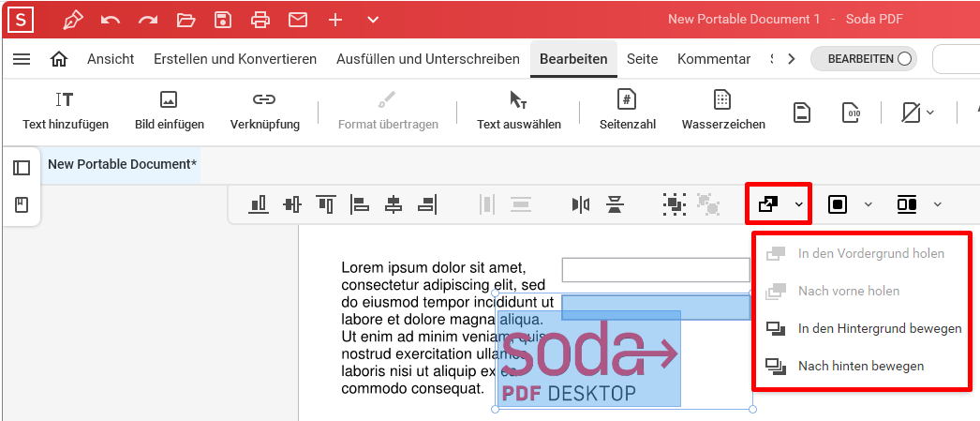Show more ribbon tabs arrow
Viewport: 980px width, 421px height.
click(792, 59)
